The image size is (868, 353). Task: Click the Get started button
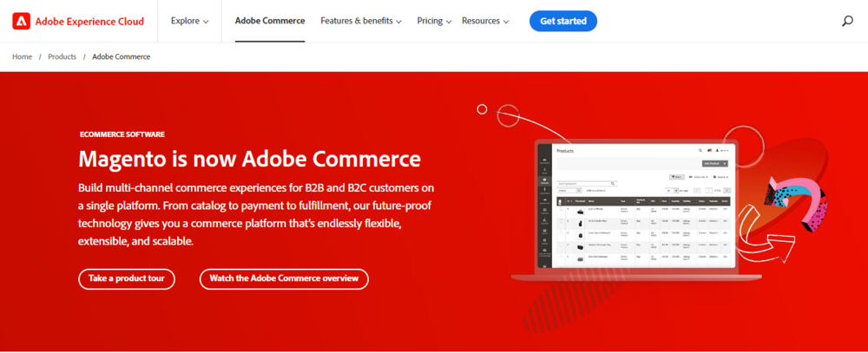click(563, 21)
